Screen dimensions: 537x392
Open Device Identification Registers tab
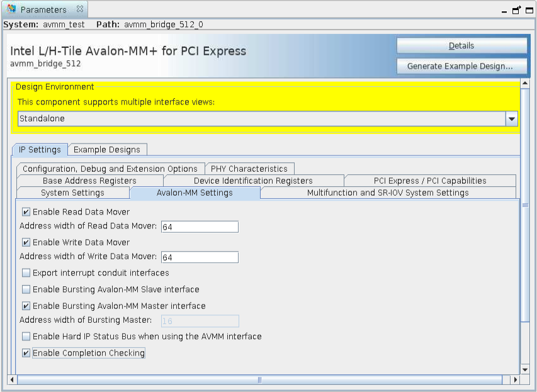pyautogui.click(x=253, y=181)
